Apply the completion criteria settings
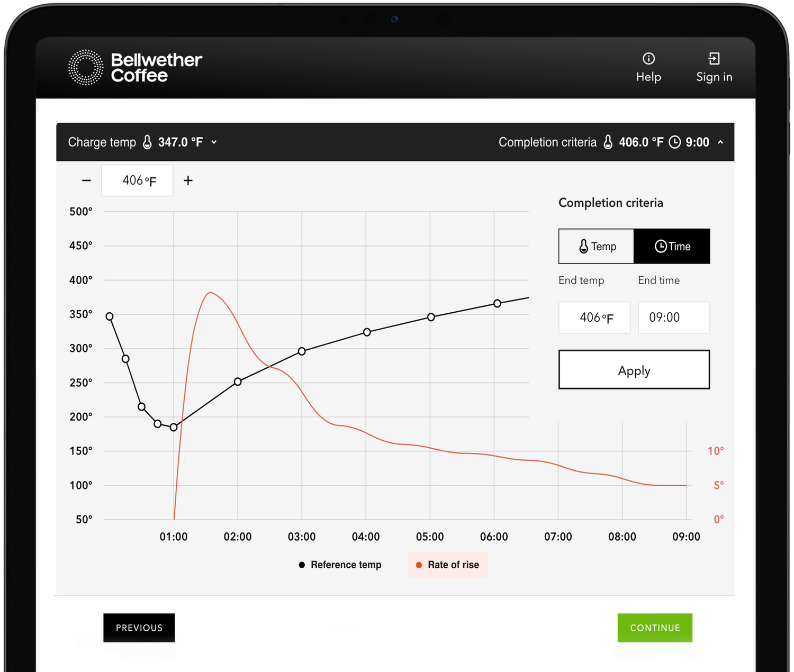 coord(634,370)
